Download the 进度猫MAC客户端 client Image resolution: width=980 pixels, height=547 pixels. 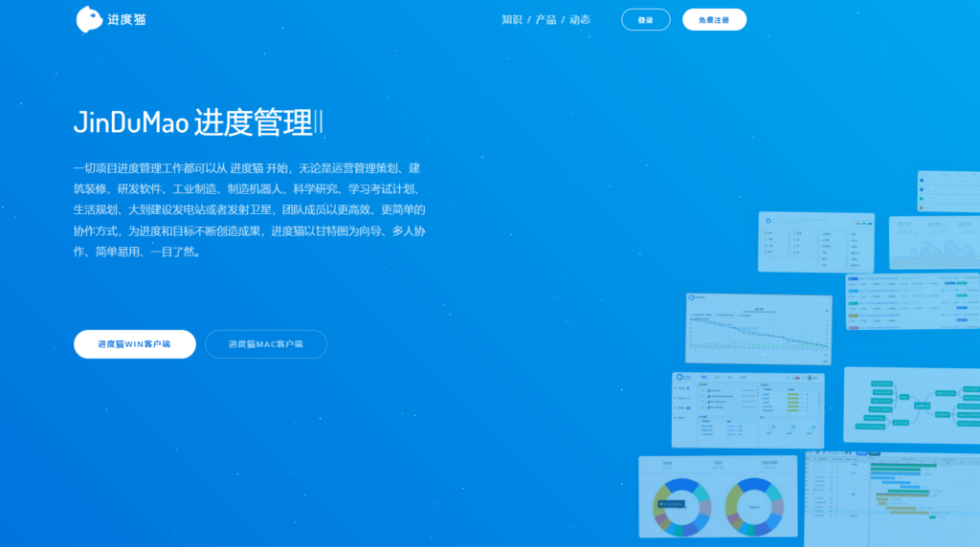click(266, 344)
